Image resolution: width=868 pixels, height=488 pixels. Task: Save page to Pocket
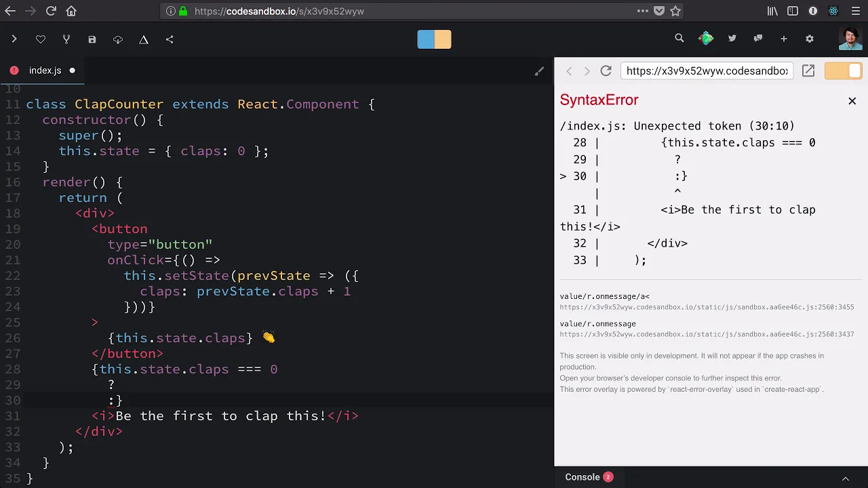tap(659, 11)
